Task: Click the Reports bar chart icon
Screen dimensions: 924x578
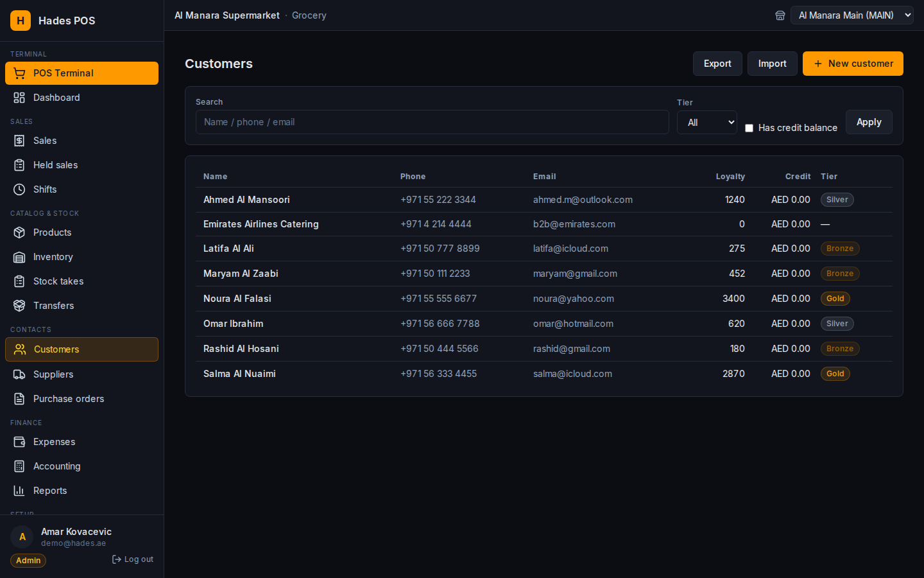Action: coord(19,491)
